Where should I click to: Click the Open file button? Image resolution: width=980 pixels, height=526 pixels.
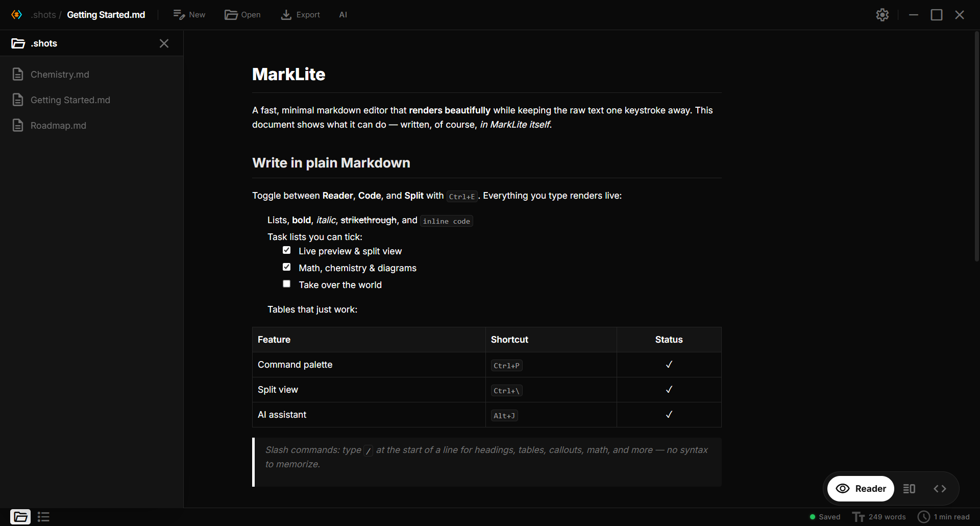tap(242, 15)
